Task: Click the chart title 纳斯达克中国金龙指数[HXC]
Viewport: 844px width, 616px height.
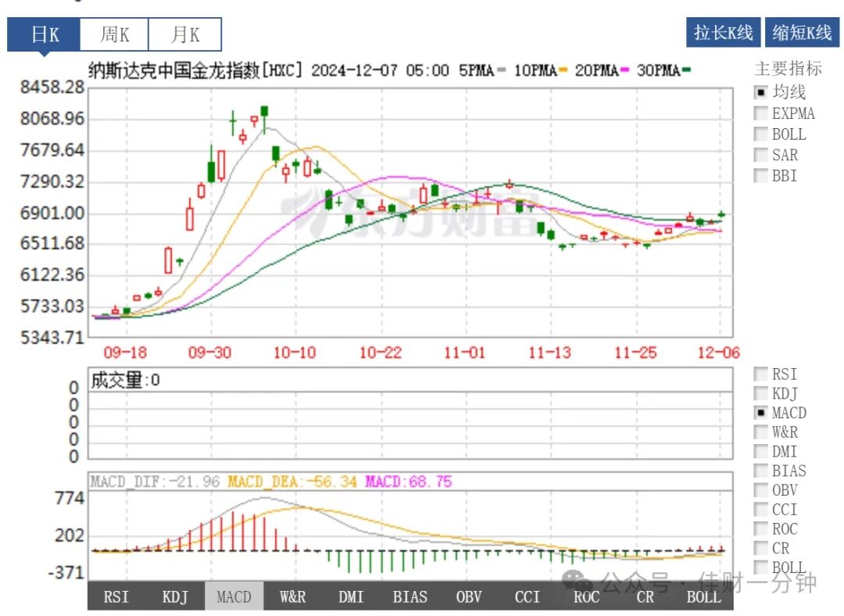Action: point(195,70)
